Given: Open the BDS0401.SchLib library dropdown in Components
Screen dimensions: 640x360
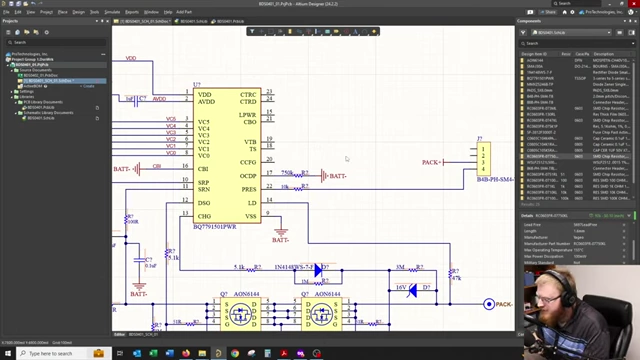Looking at the screenshot, I should tap(571, 32).
